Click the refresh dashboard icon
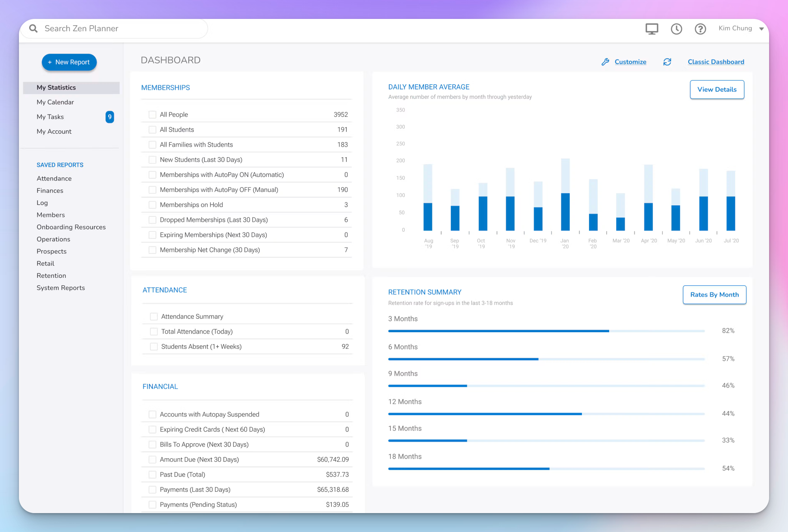The height and width of the screenshot is (532, 788). click(667, 62)
